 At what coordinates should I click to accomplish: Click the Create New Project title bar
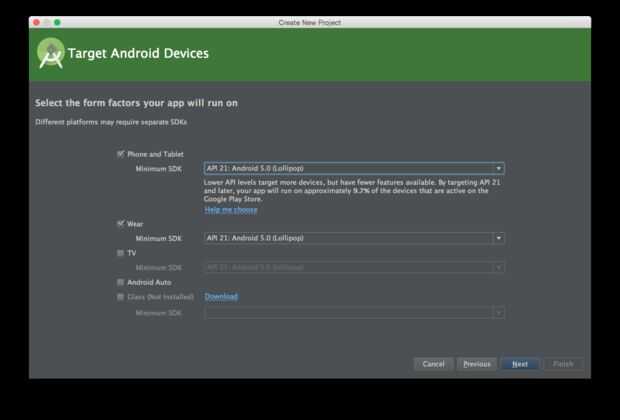[x=310, y=21]
